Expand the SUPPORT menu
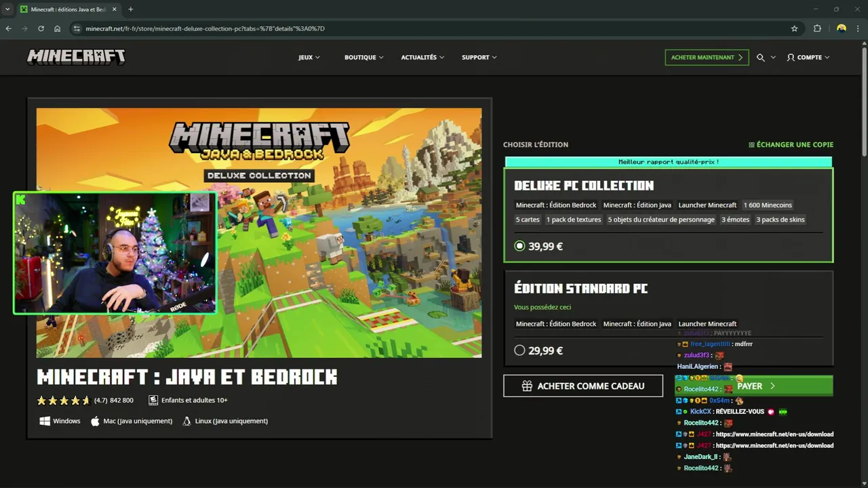The image size is (868, 488). (479, 58)
